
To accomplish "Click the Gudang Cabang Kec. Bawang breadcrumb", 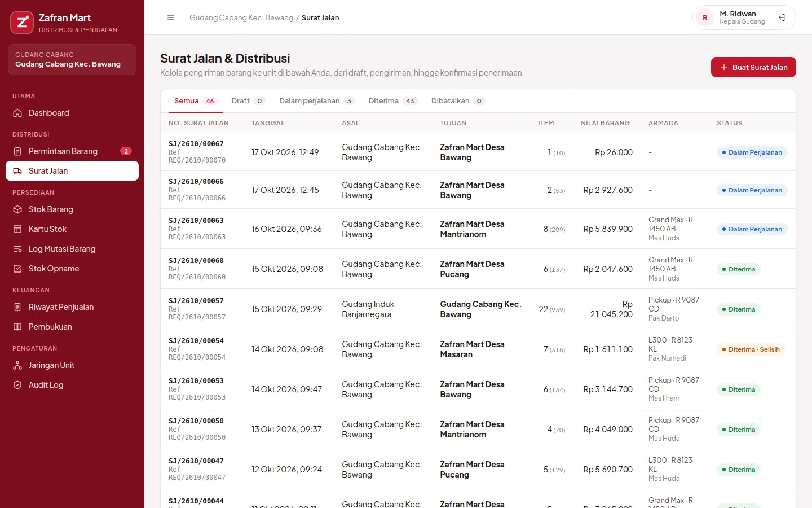I will (241, 17).
